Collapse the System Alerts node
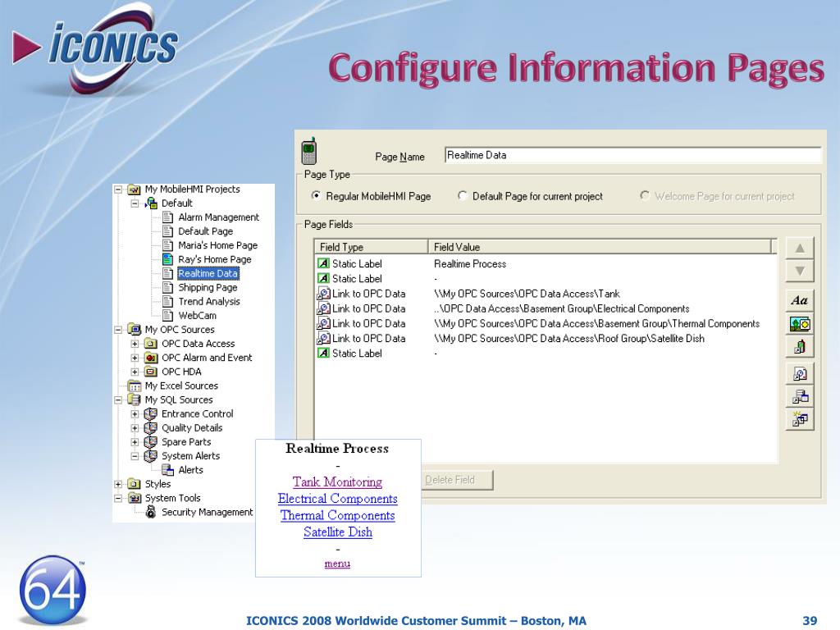 135,456
